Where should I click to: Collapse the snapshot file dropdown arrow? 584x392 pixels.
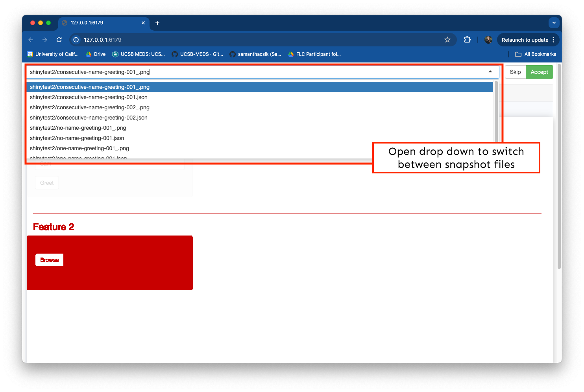pos(490,72)
